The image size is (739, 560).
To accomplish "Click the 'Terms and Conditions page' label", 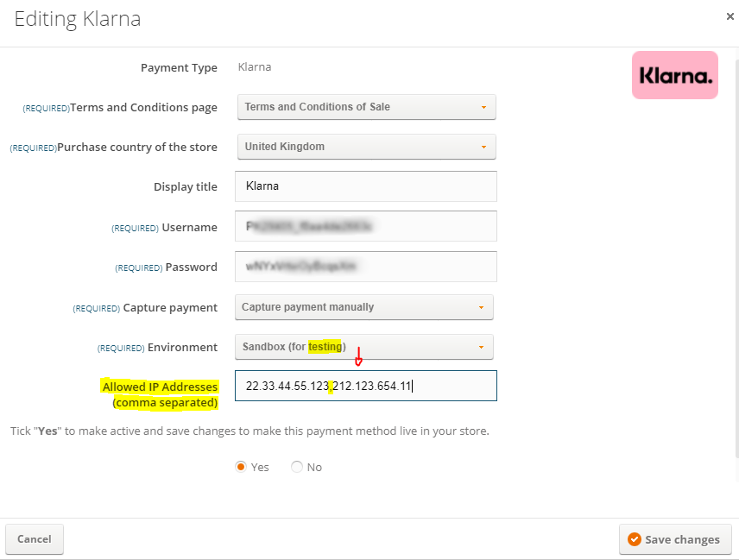I will (144, 108).
